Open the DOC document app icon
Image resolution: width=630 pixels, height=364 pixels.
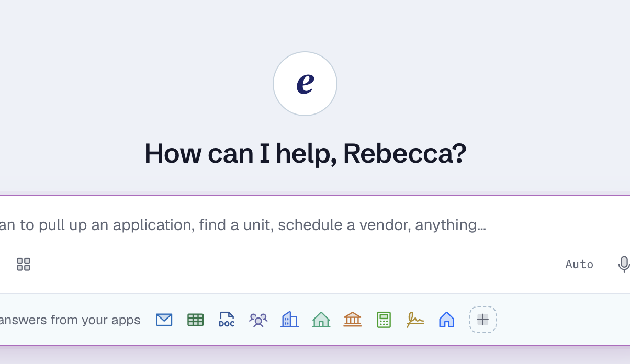click(x=227, y=320)
